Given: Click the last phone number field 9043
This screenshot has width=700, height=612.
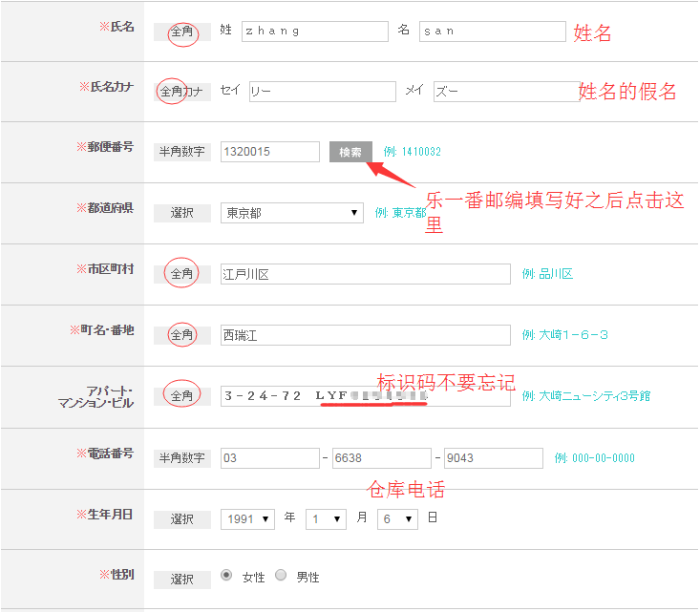Looking at the screenshot, I should pyautogui.click(x=493, y=458).
